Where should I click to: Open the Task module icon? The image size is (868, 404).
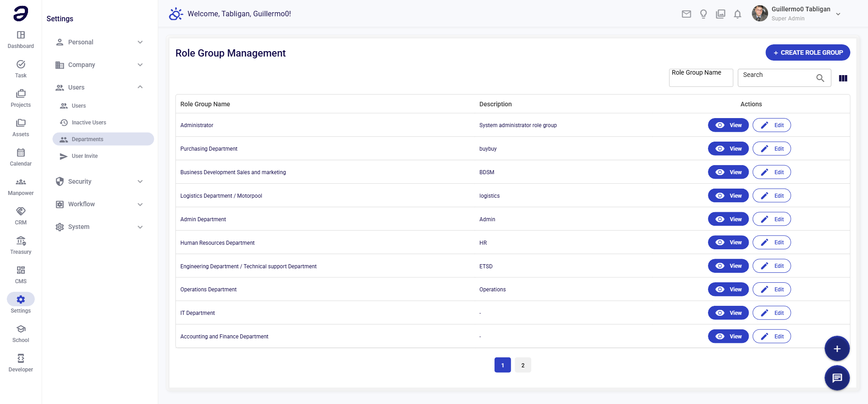[x=21, y=64]
